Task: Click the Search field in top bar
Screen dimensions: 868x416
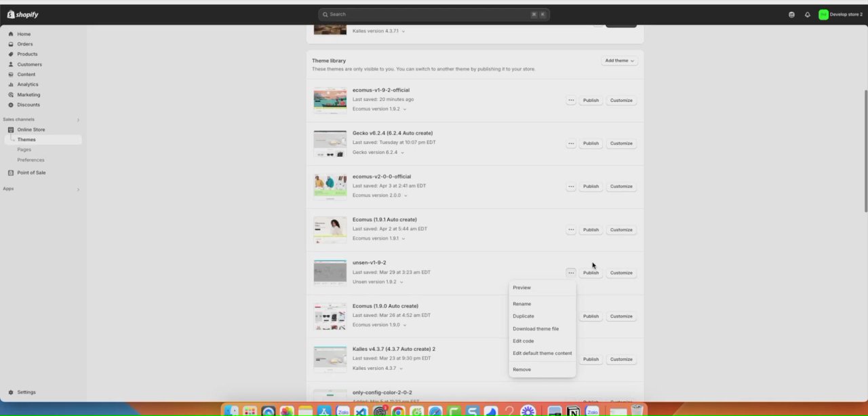Action: [434, 14]
